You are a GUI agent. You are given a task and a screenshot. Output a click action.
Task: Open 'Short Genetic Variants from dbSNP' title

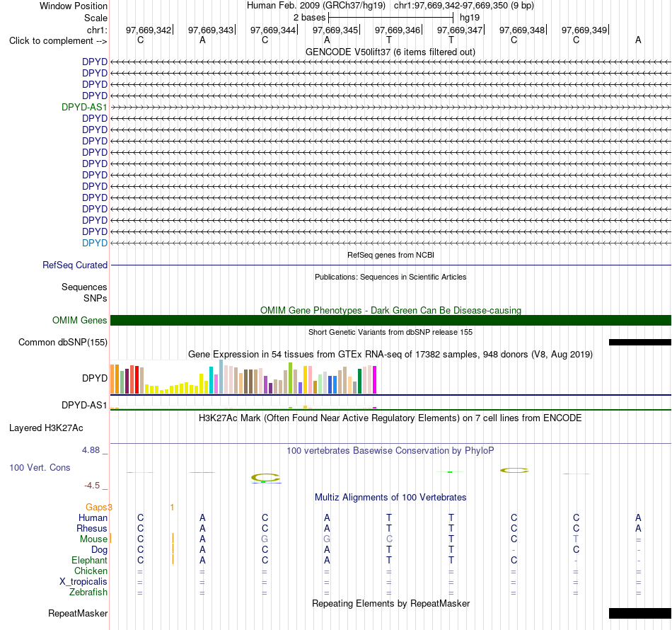click(390, 332)
